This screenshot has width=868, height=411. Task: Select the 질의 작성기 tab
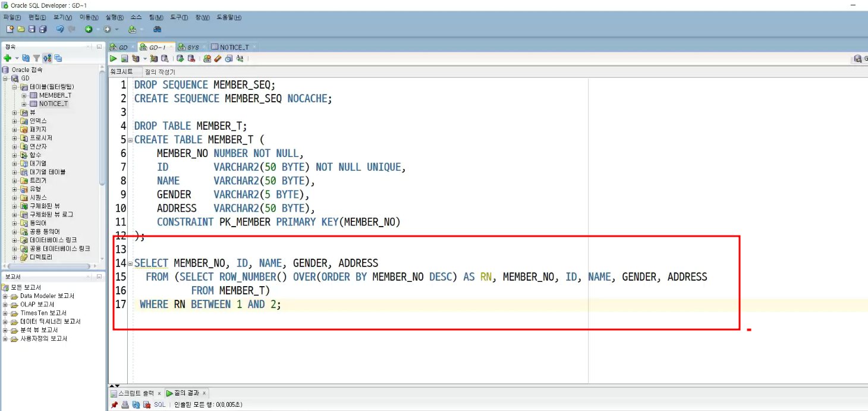160,71
